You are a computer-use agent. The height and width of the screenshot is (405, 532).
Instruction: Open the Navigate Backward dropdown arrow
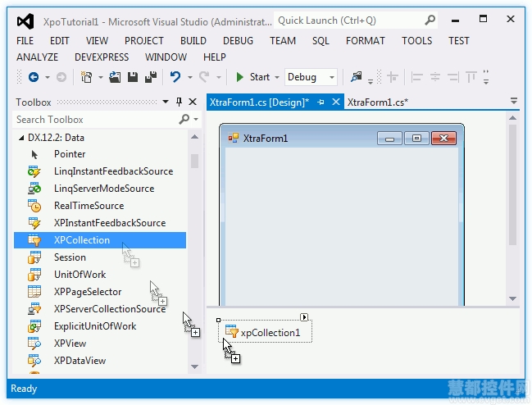48,78
